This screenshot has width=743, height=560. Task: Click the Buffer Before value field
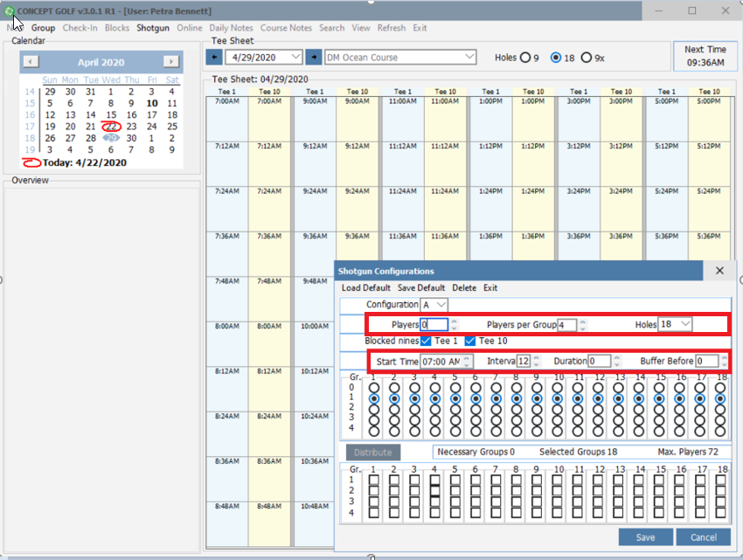(x=707, y=361)
